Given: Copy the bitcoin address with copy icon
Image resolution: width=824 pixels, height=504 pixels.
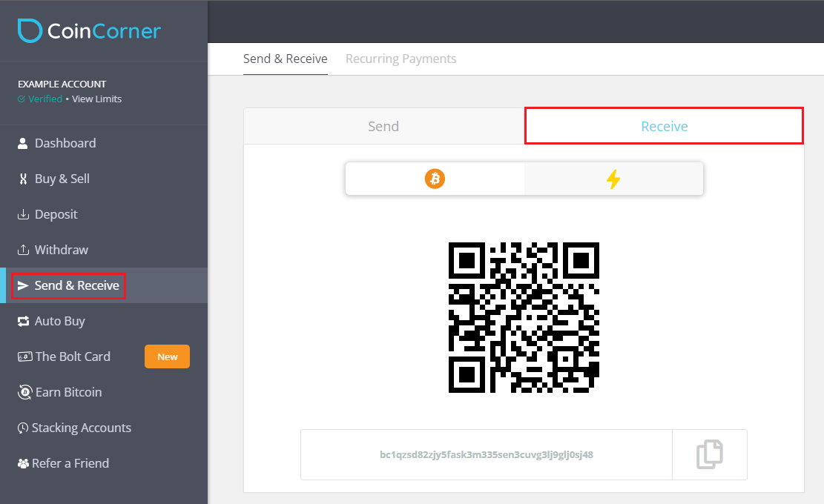Looking at the screenshot, I should pyautogui.click(x=710, y=454).
